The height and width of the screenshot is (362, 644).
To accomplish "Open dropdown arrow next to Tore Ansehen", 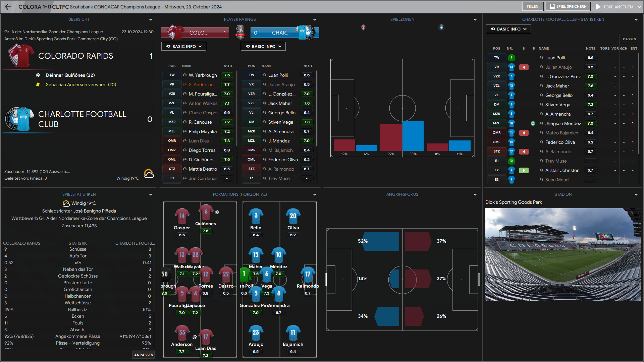I will coord(639,7).
